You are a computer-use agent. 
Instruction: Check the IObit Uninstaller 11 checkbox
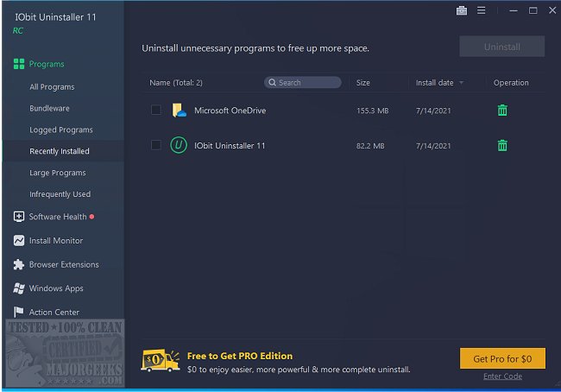[x=156, y=145]
